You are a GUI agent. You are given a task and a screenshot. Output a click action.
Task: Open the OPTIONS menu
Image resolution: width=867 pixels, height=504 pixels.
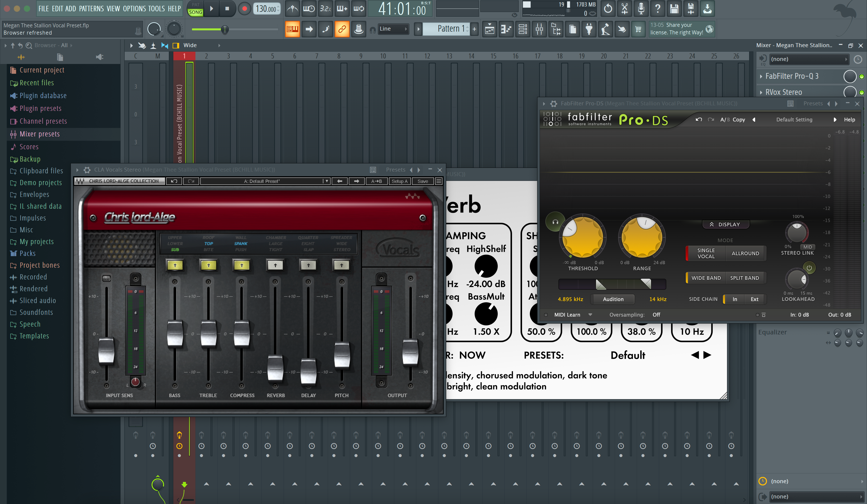(x=134, y=9)
